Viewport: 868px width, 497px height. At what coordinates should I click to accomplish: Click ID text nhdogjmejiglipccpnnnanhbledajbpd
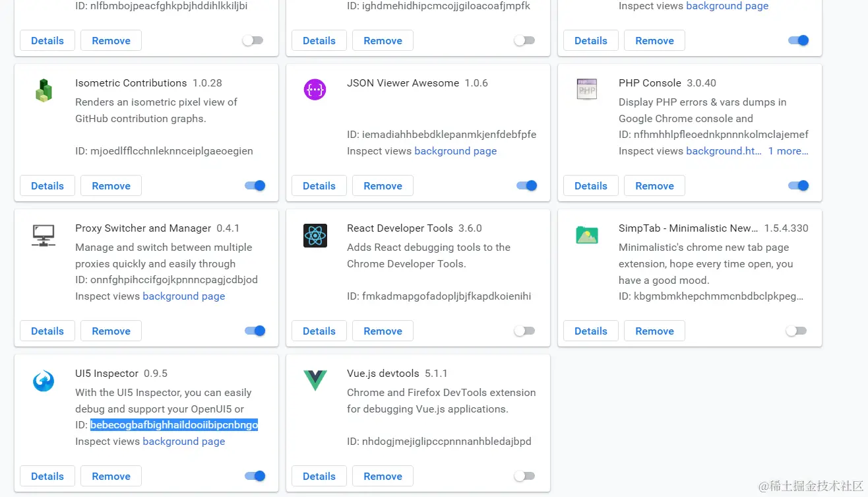pos(447,442)
